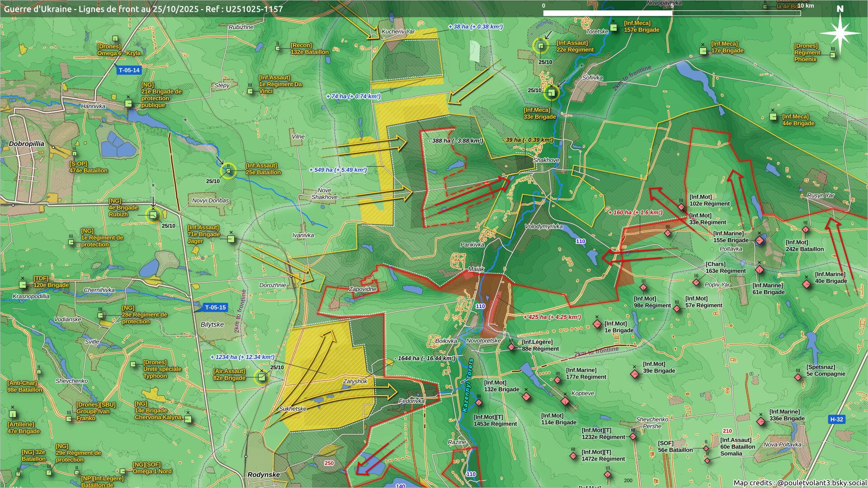Click the 22e Régiment circled unit marker
This screenshot has height=488, width=868.
tap(541, 45)
